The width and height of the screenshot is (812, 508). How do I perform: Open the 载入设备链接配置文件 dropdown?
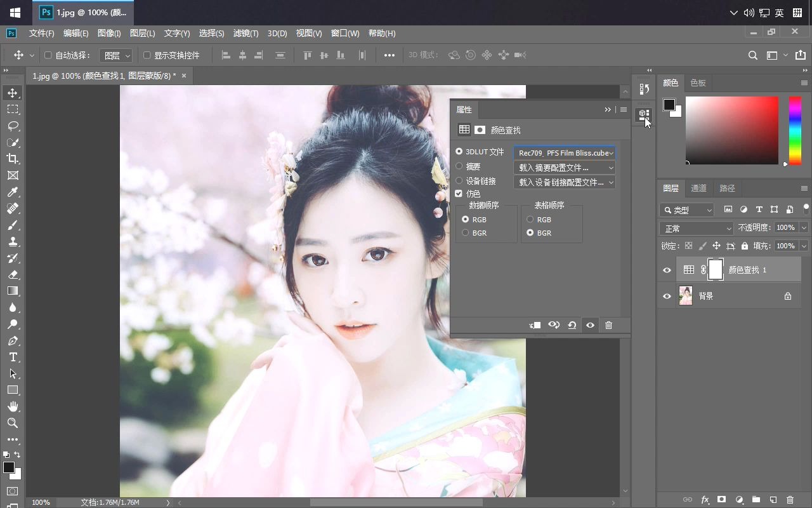[565, 182]
